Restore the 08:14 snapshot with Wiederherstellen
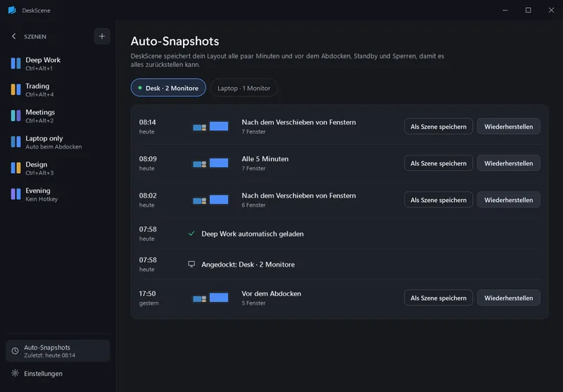Screen dimensions: 563x392 pyautogui.click(x=508, y=127)
